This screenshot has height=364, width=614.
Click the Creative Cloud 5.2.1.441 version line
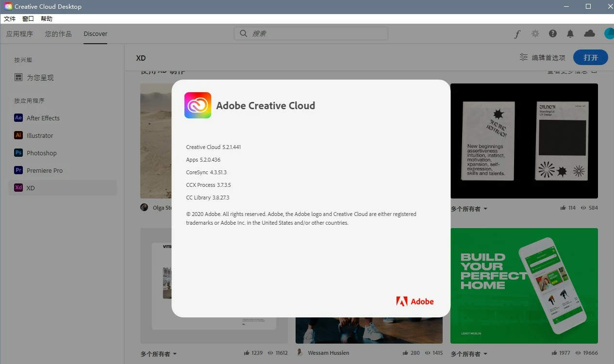213,147
